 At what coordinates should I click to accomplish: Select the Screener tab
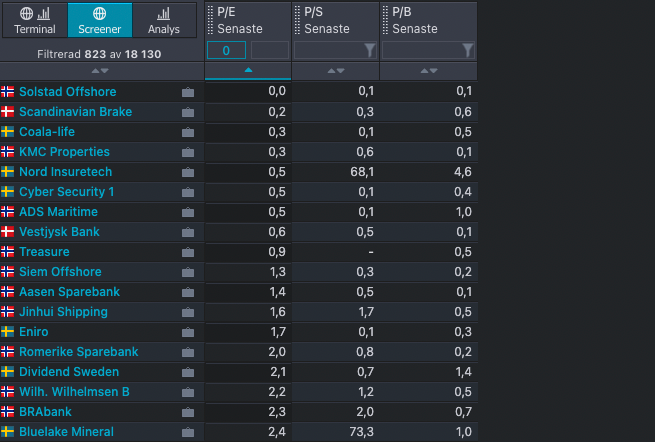click(x=100, y=20)
